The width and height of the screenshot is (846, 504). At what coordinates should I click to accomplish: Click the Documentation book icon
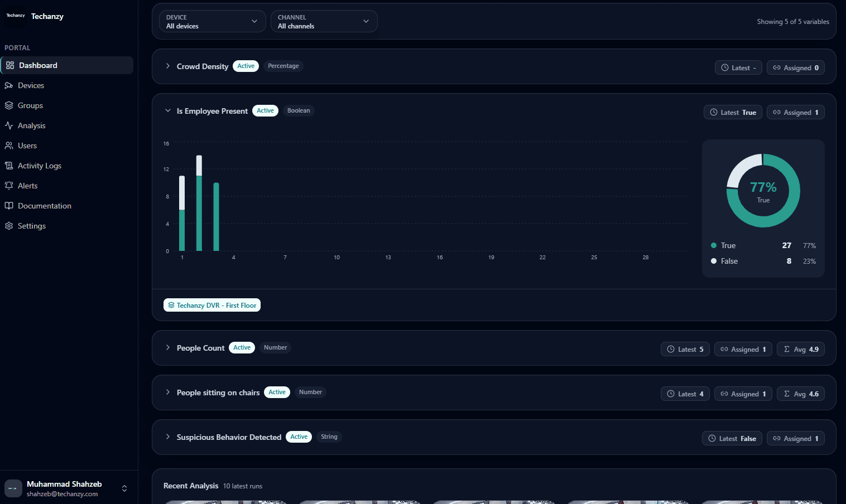(x=9, y=206)
